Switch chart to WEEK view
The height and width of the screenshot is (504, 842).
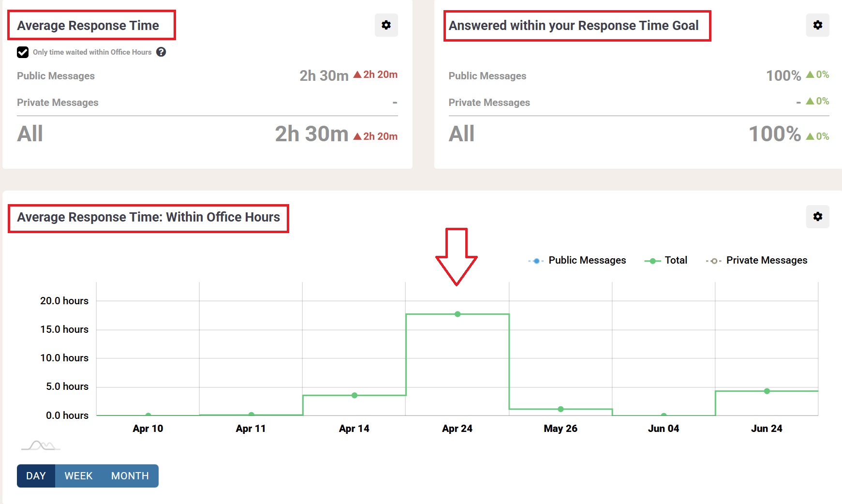78,476
